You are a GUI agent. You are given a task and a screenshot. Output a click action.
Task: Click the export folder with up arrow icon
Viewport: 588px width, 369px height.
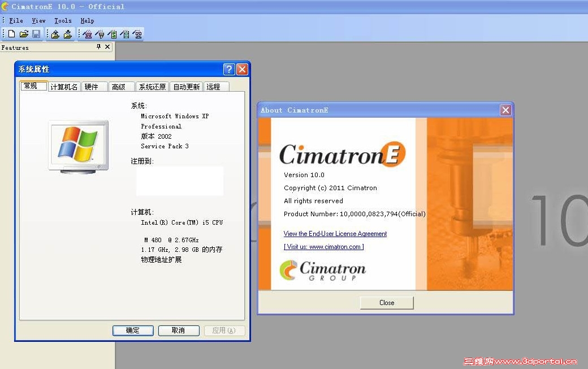click(55, 35)
